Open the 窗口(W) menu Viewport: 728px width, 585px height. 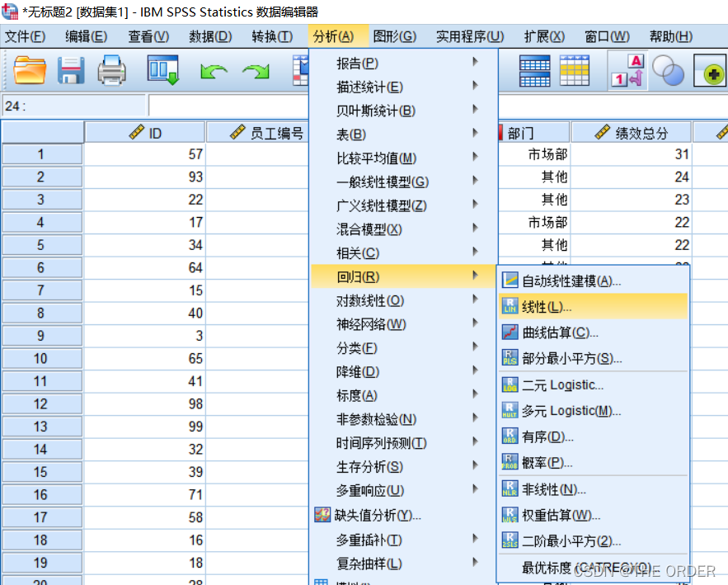coord(607,36)
